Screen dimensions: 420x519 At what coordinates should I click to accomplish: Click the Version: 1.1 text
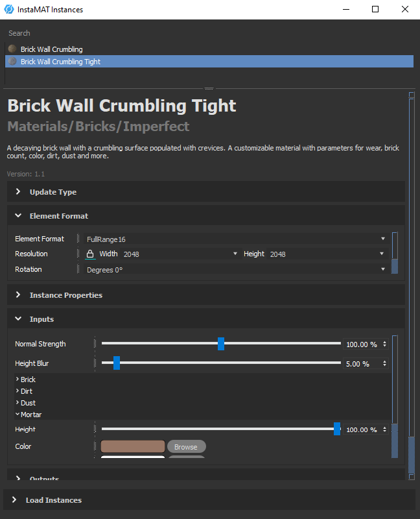26,174
